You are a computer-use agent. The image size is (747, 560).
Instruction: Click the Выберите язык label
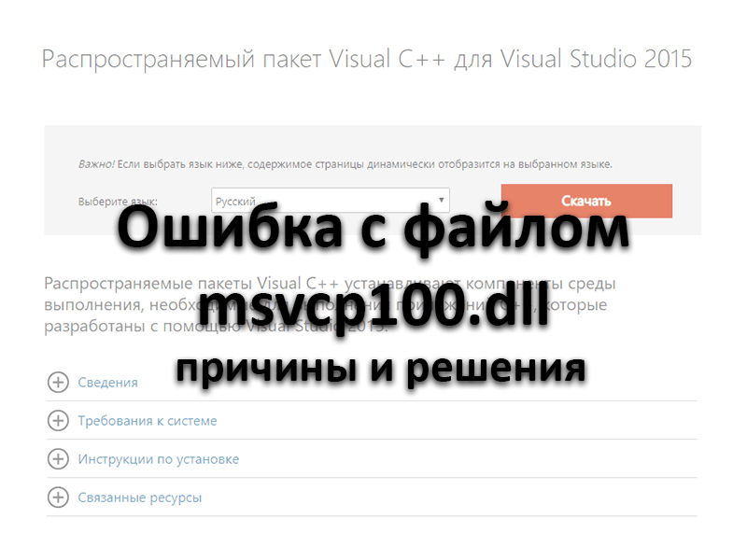(x=118, y=202)
